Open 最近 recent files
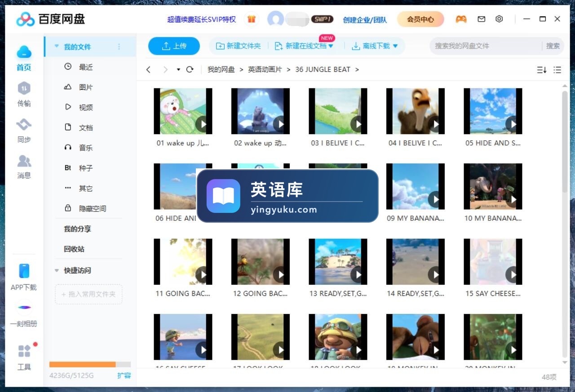The height and width of the screenshot is (392, 575). (86, 67)
